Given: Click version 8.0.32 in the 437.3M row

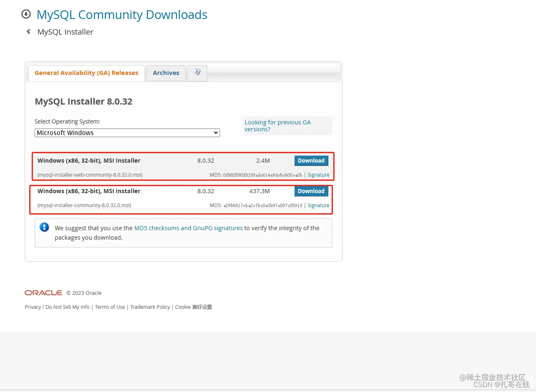Looking at the screenshot, I should tap(206, 191).
